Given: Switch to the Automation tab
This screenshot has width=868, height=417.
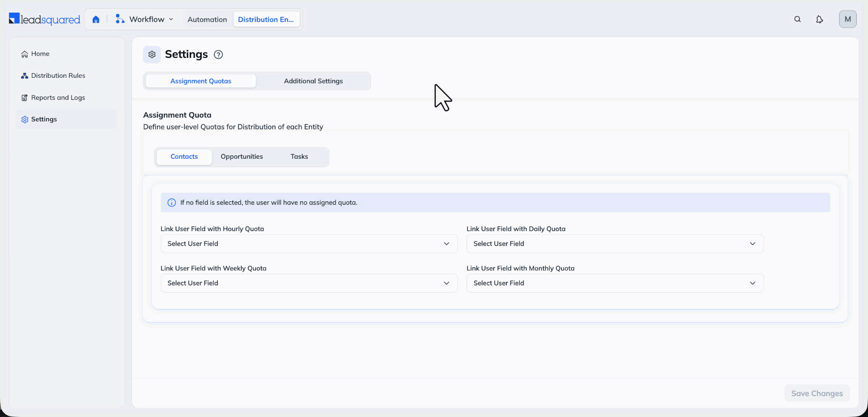Looking at the screenshot, I should [207, 19].
